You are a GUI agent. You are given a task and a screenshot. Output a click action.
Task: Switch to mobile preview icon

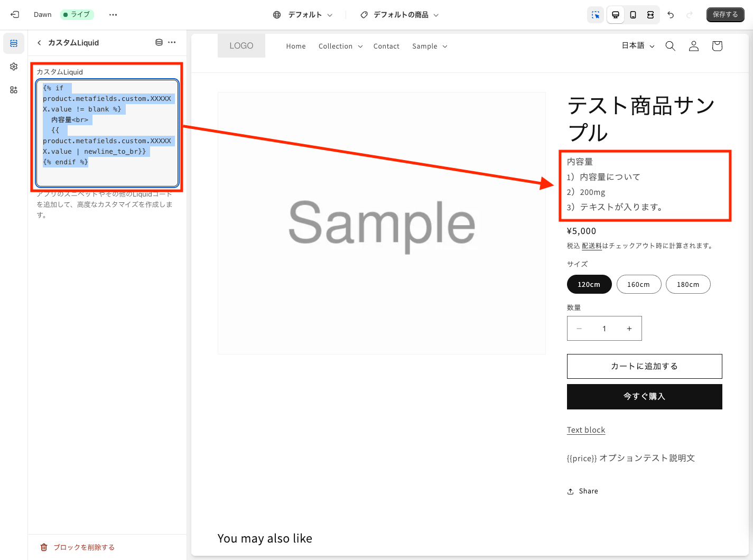tap(633, 15)
